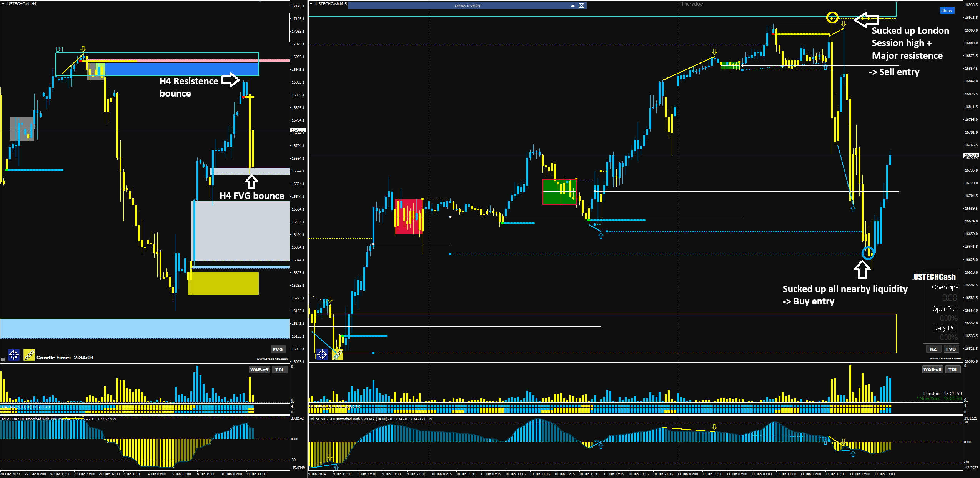This screenshot has height=478, width=980.
Task: Toggle FVG button on H4 chart
Action: pyautogui.click(x=278, y=349)
